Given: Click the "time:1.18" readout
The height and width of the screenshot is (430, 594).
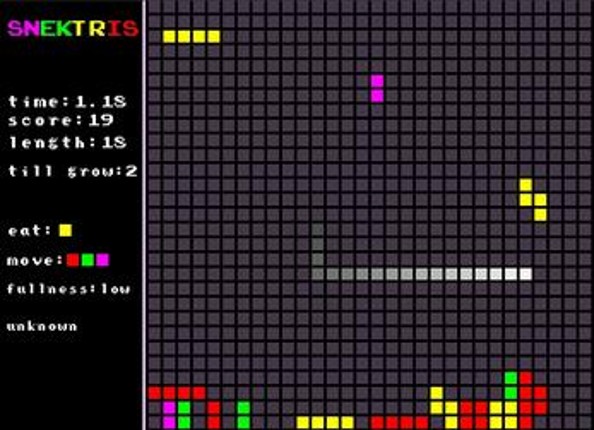Looking at the screenshot, I should coord(67,101).
